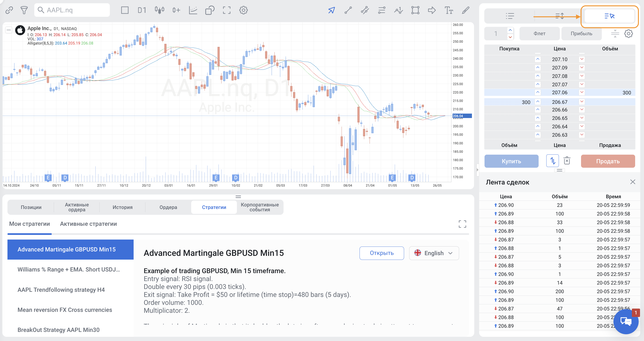The image size is (644, 341).
Task: Select the text drawing tool
Action: [x=449, y=10]
